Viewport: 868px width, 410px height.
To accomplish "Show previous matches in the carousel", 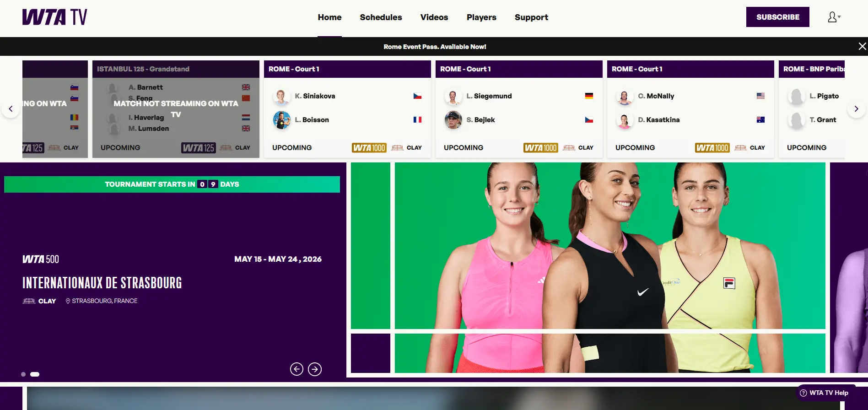I will tap(11, 109).
